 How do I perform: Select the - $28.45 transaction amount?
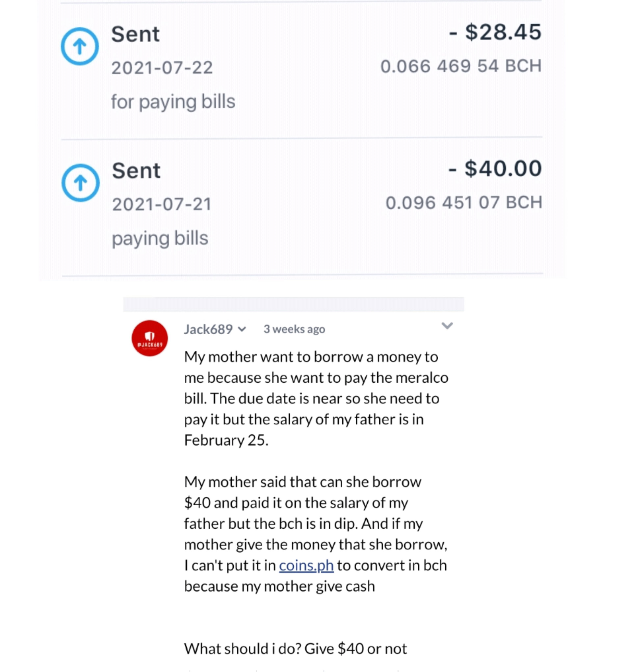(x=495, y=32)
